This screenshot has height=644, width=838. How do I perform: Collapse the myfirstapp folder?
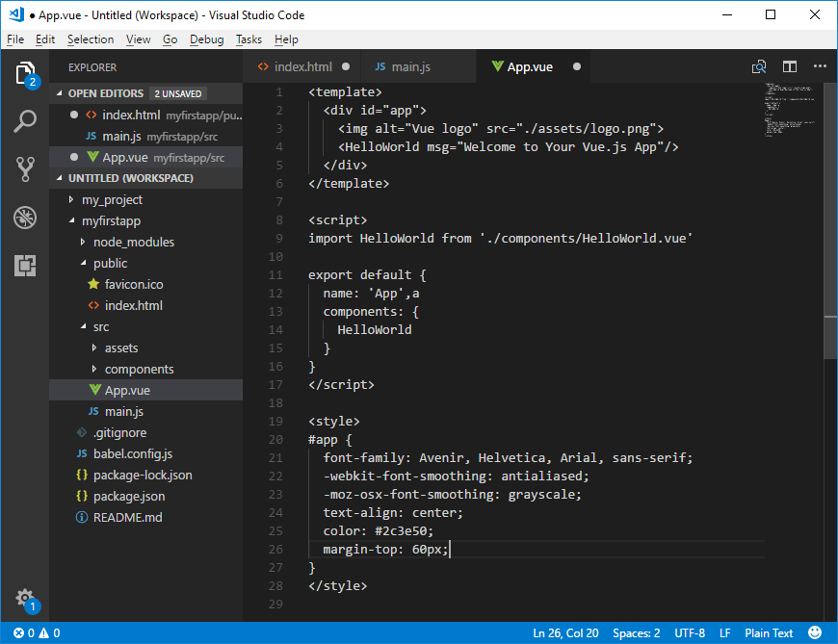[71, 220]
